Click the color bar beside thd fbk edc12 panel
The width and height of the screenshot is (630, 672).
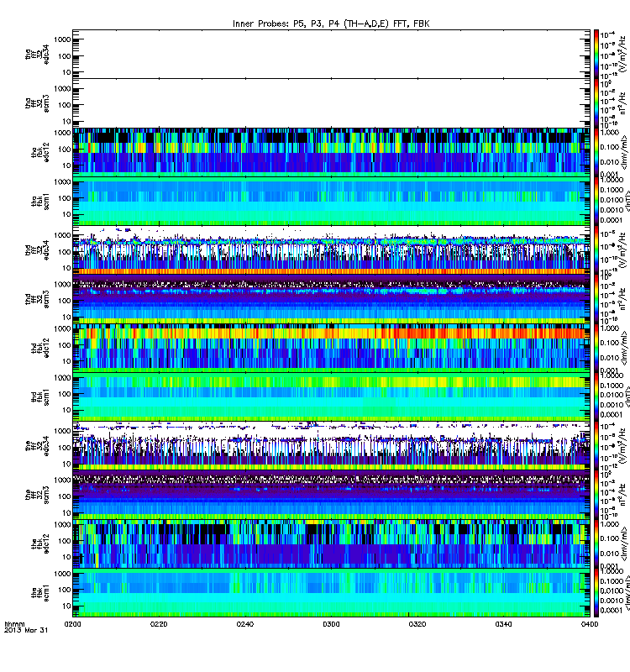tap(596, 348)
